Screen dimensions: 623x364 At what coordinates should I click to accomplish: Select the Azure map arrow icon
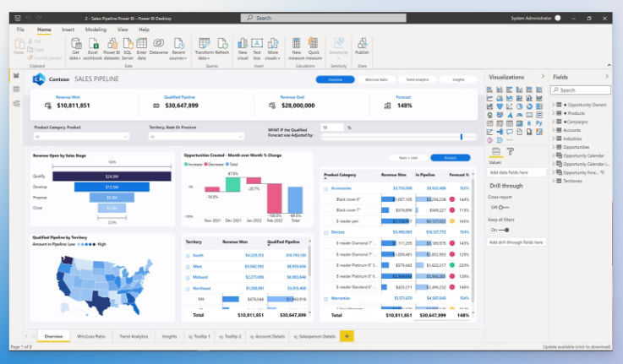pos(510,115)
